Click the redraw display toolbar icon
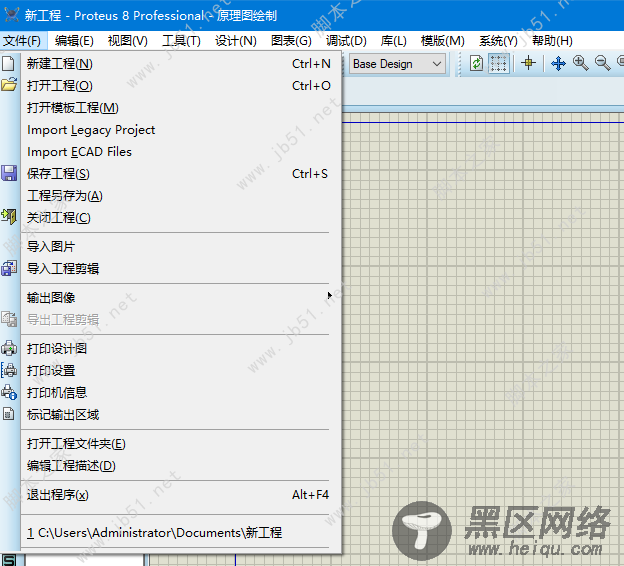The image size is (624, 566). [x=476, y=63]
